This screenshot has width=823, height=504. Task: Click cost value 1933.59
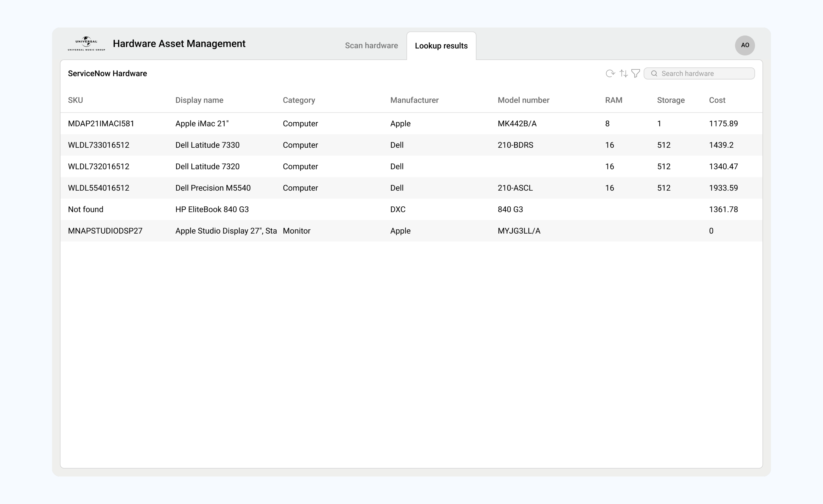(x=723, y=187)
